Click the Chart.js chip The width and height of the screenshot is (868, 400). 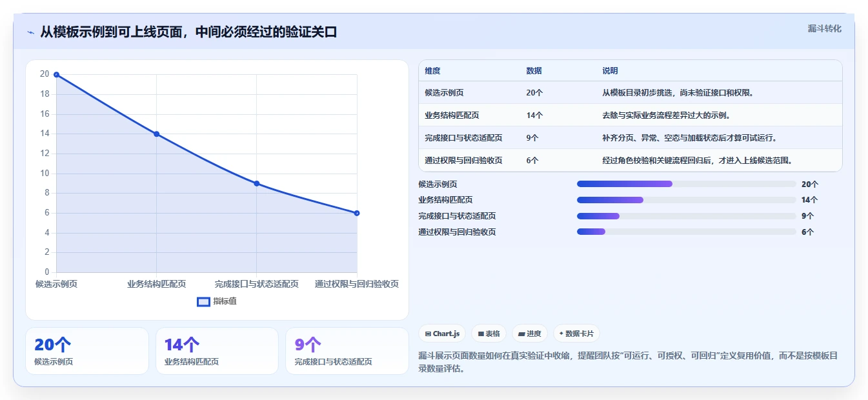tap(442, 334)
